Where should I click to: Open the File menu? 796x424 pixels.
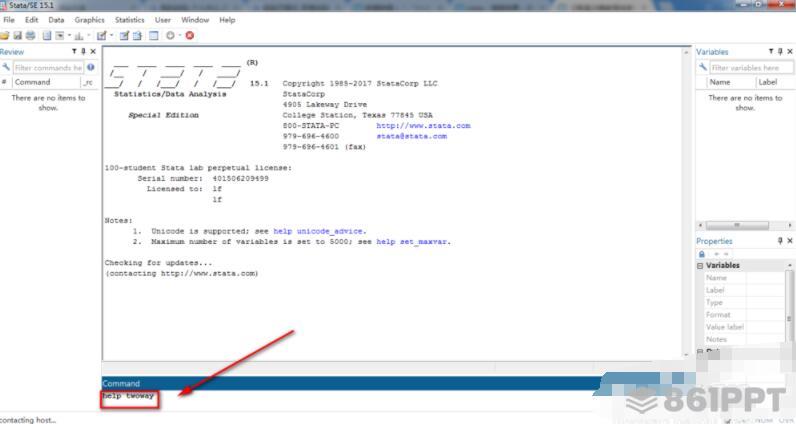9,20
